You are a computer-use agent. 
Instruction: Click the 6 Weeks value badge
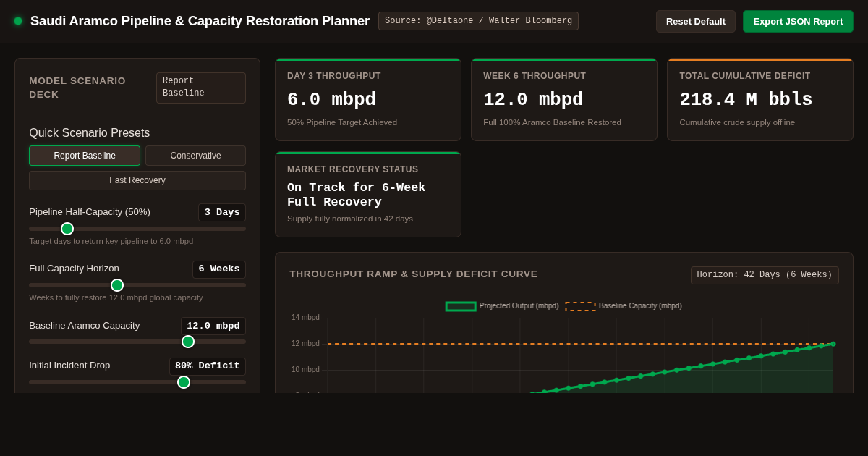(219, 269)
